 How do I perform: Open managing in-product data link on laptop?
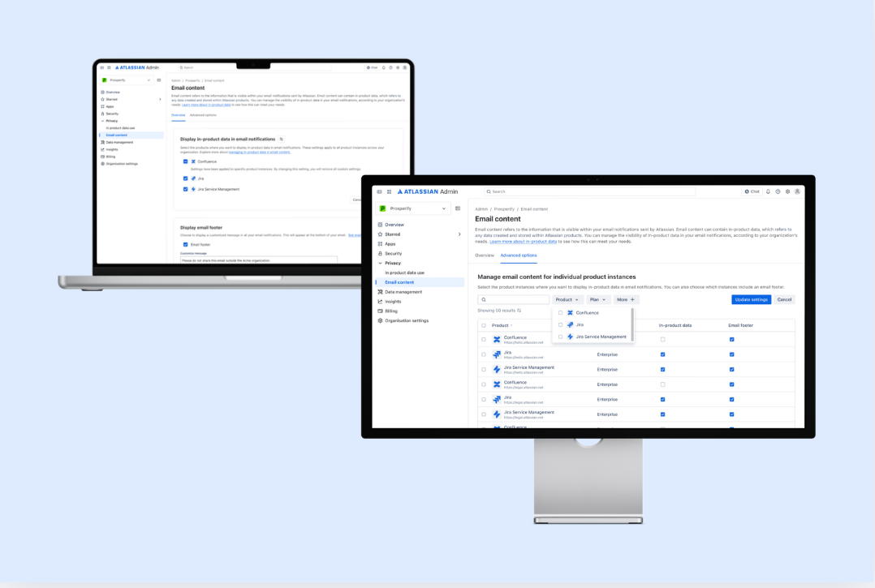260,152
